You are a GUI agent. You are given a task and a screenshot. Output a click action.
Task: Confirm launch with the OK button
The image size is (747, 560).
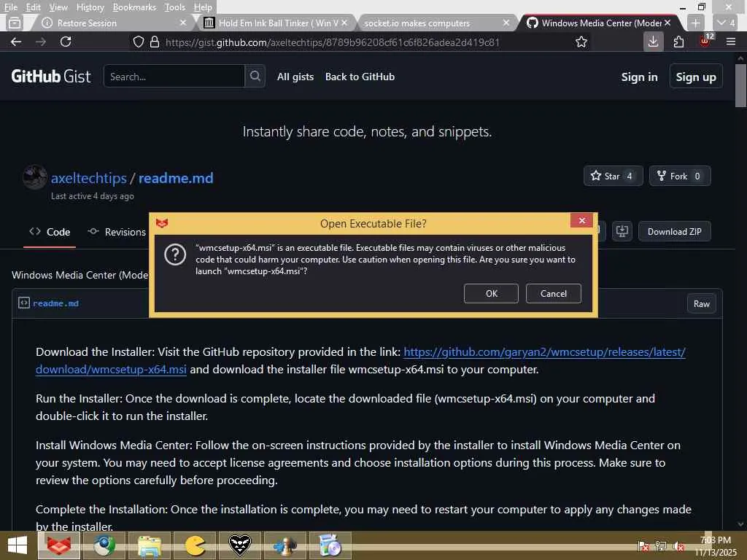click(x=491, y=293)
